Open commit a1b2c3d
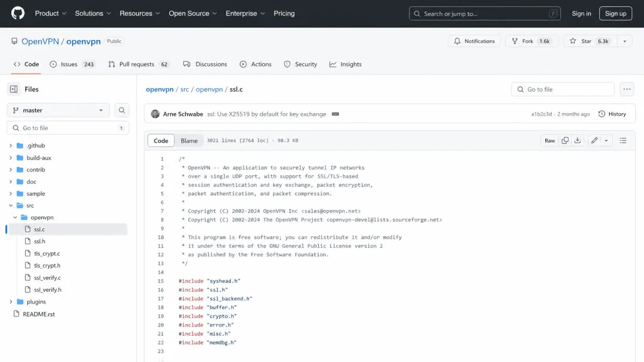Screen dimensions: 644x362 click(x=541, y=114)
